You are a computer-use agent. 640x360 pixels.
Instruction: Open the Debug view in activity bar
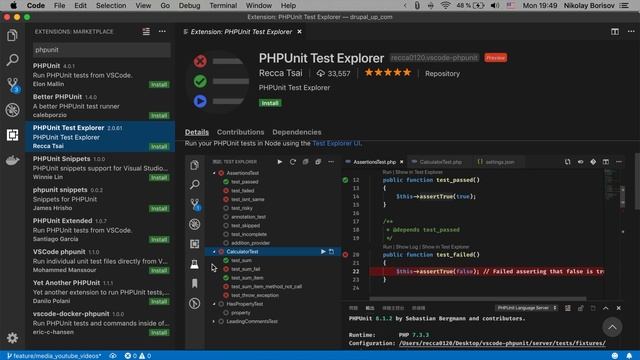(12, 110)
